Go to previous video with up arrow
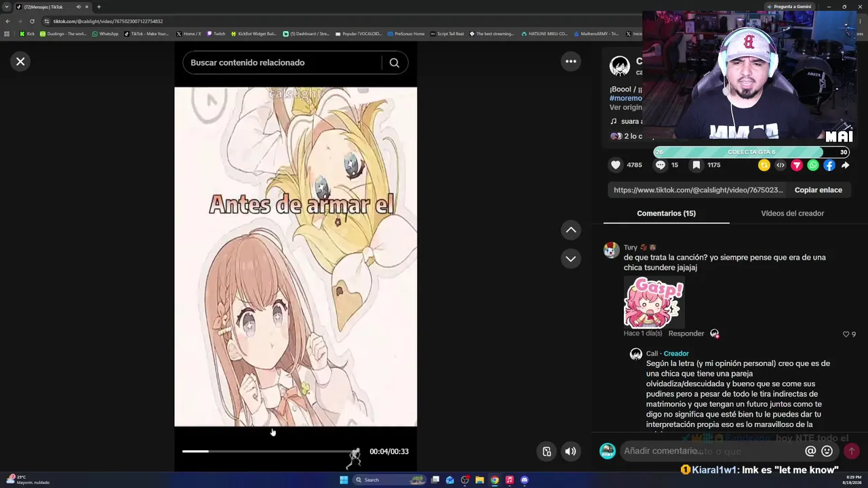The image size is (868, 488). click(x=571, y=230)
